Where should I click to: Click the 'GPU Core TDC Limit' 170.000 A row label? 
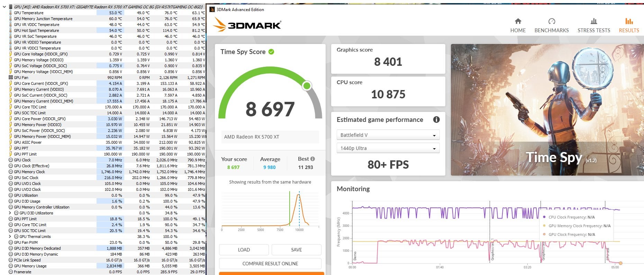30,107
